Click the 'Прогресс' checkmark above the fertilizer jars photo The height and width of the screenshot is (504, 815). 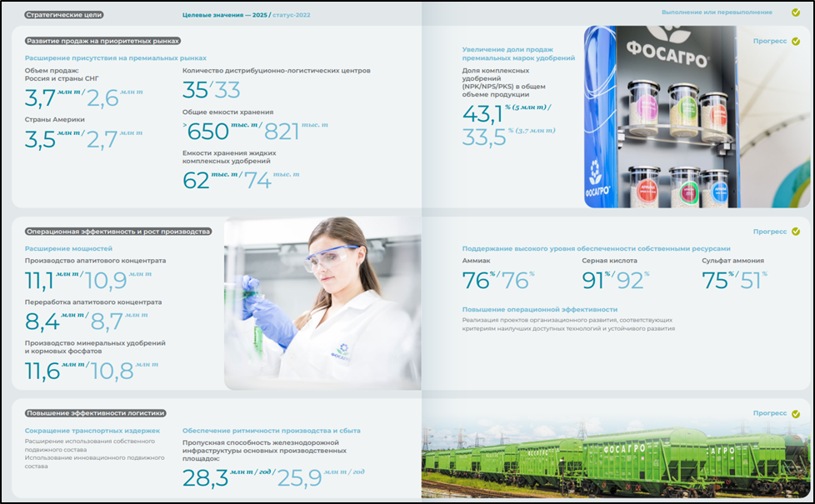tap(796, 41)
